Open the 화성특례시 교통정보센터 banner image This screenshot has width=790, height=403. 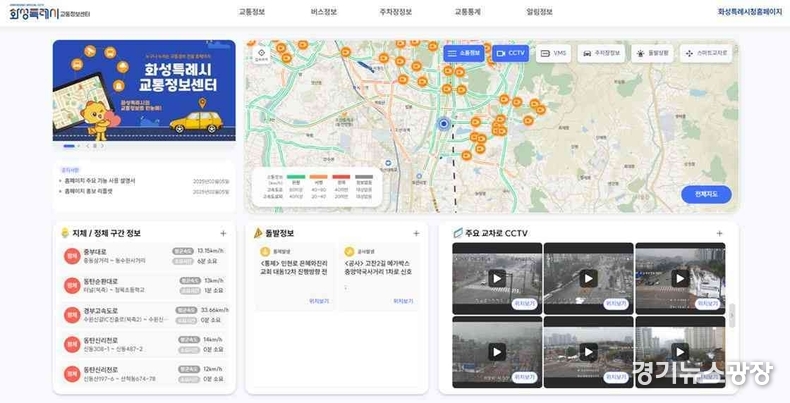tap(144, 90)
